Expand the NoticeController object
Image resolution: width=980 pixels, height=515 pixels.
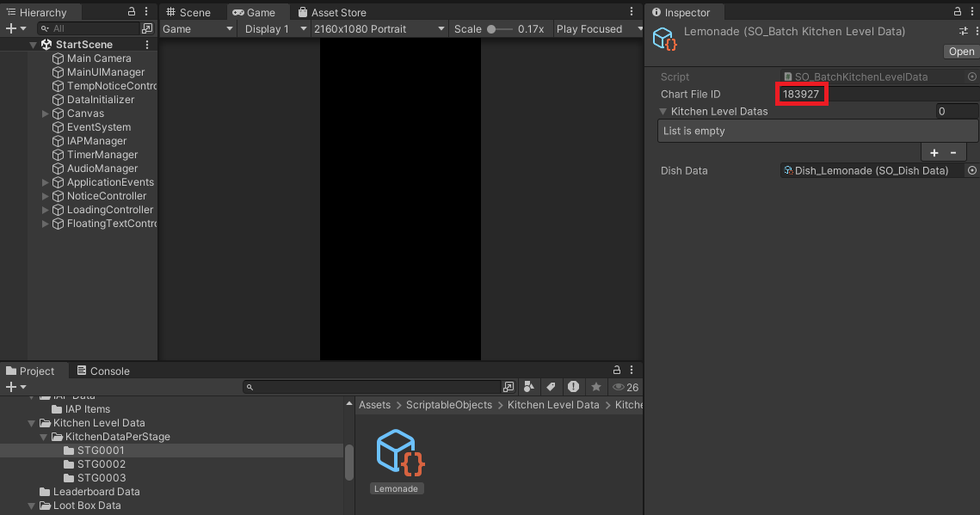pos(45,196)
